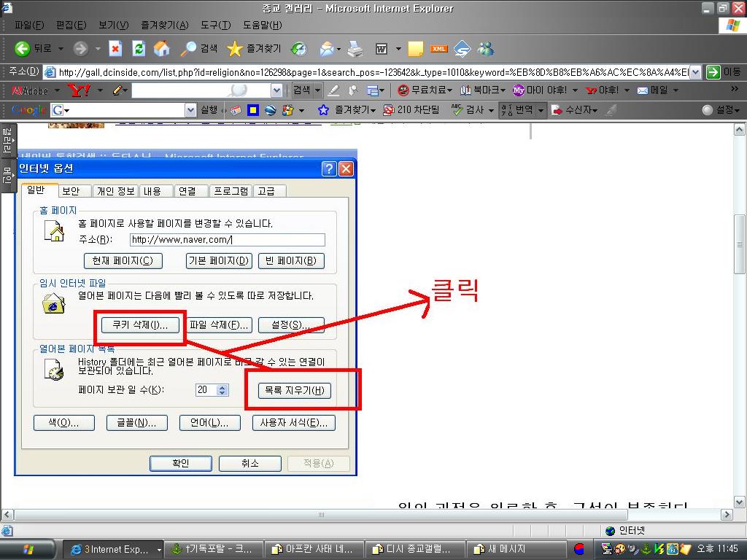This screenshot has width=747, height=560.
Task: Click the 이동 go button
Action: click(724, 72)
